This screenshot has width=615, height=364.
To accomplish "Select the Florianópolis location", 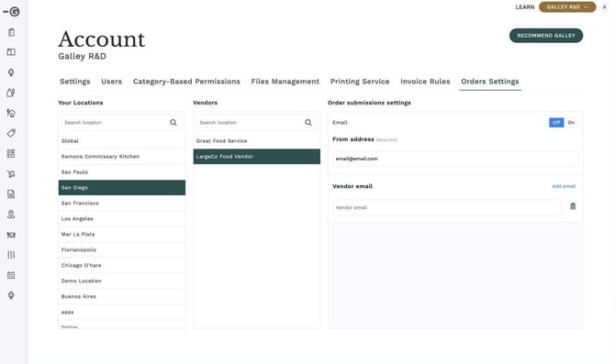I will 121,249.
